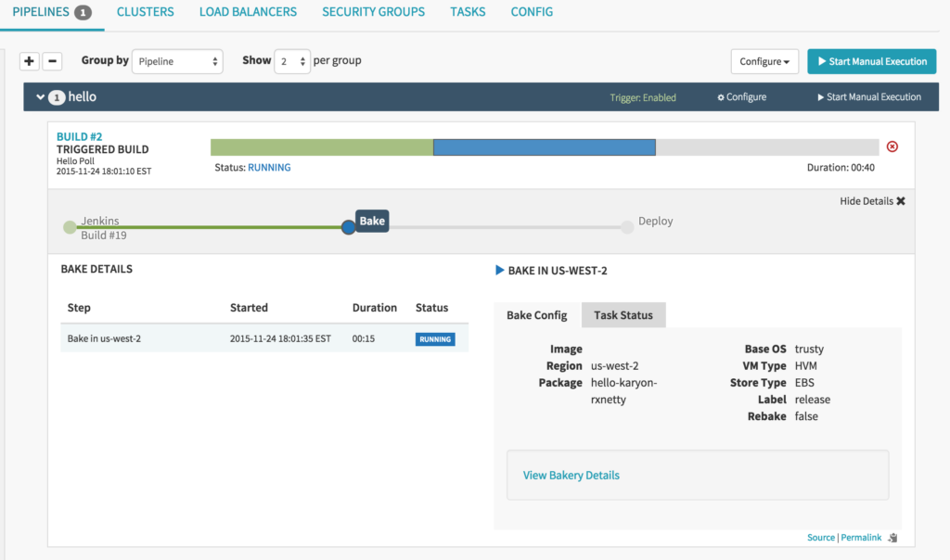Open View Bakery Details
The height and width of the screenshot is (560, 950).
[x=571, y=475]
